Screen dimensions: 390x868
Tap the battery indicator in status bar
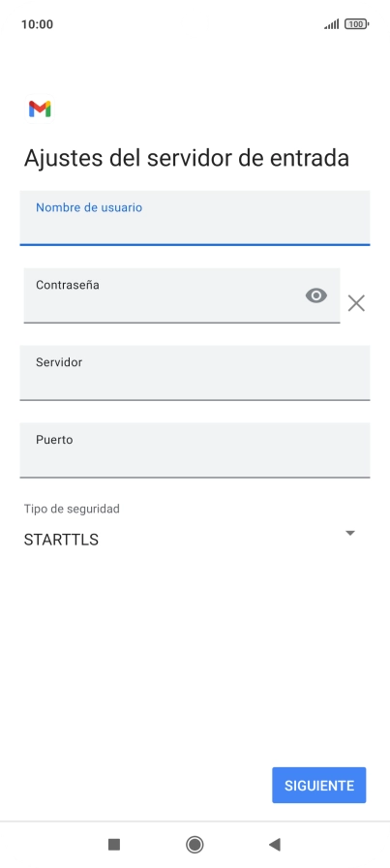point(357,24)
